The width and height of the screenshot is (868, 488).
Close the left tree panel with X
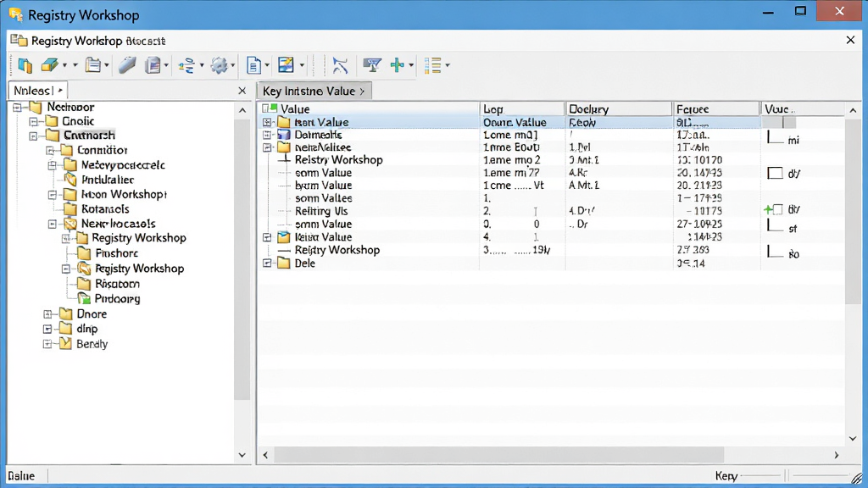(242, 91)
